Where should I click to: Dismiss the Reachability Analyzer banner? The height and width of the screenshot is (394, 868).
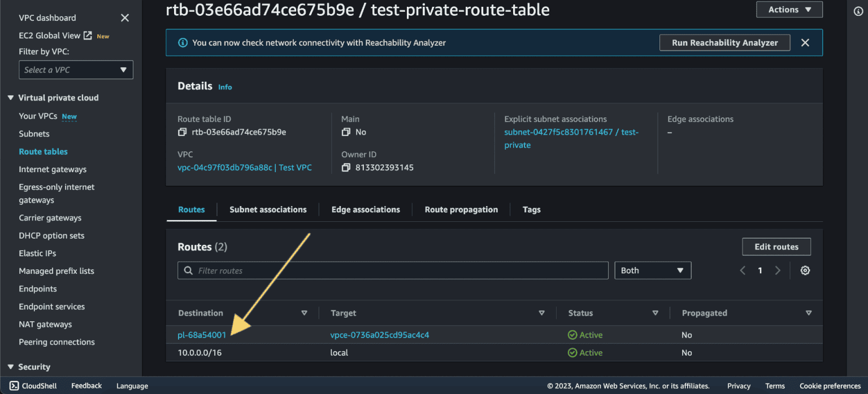(x=805, y=43)
